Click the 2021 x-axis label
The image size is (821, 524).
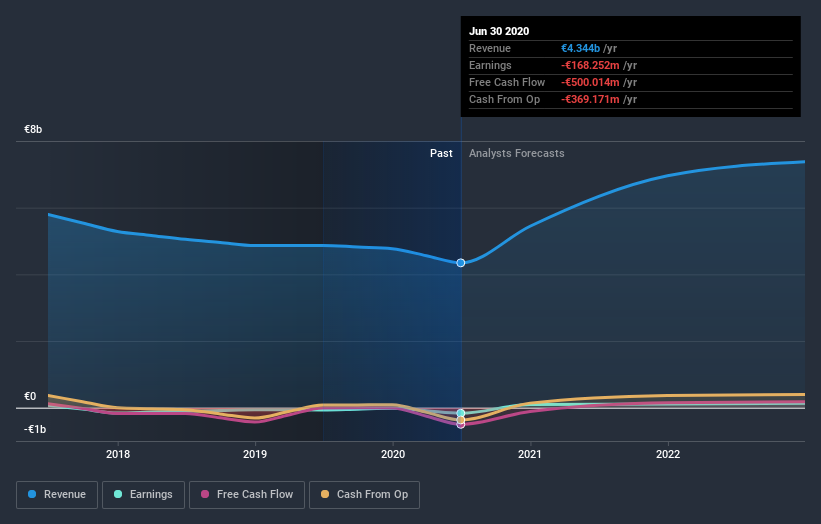pyautogui.click(x=530, y=454)
